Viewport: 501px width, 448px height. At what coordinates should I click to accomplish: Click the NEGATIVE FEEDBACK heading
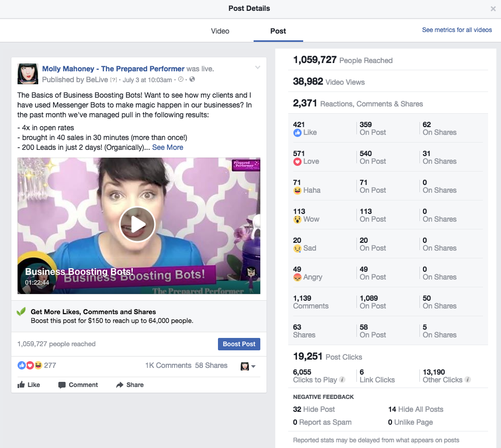(323, 397)
